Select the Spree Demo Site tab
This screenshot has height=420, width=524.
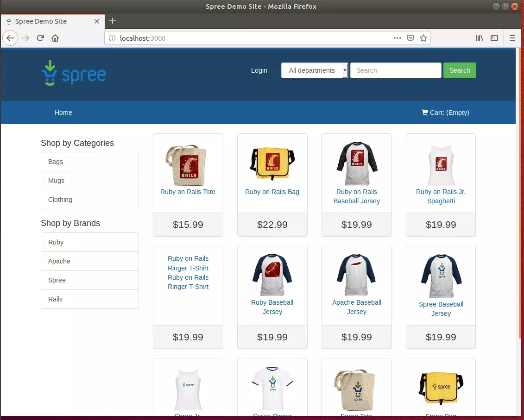[x=53, y=21]
